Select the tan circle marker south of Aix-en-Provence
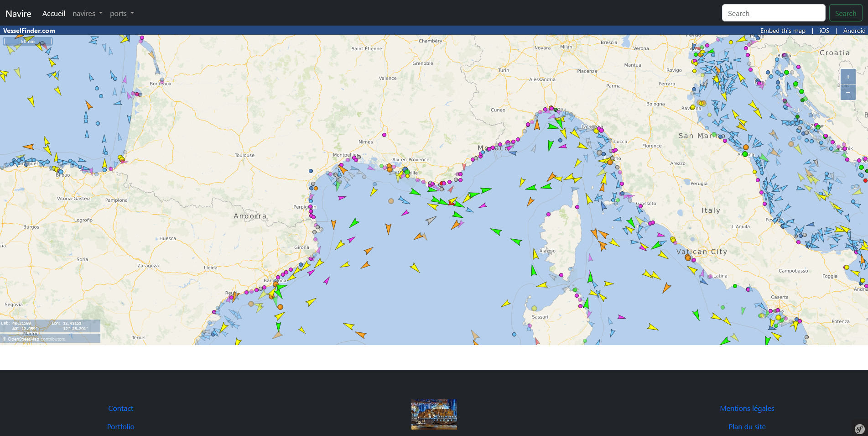This screenshot has height=436, width=868. pyautogui.click(x=391, y=201)
